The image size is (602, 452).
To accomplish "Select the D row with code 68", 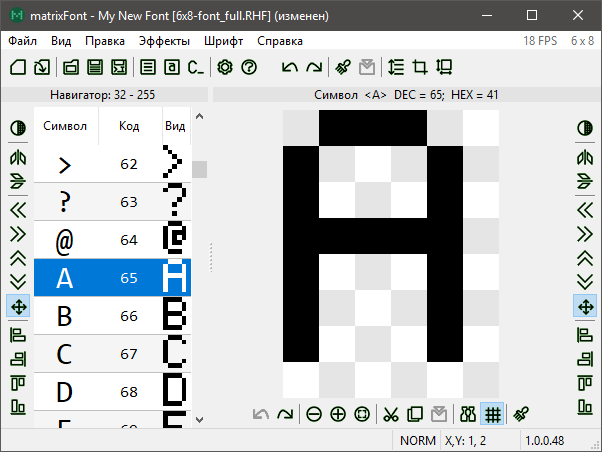I will click(112, 392).
